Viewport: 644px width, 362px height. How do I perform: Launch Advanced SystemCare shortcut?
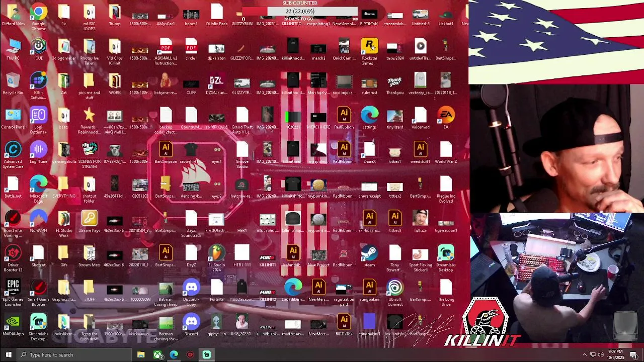pos(13,155)
